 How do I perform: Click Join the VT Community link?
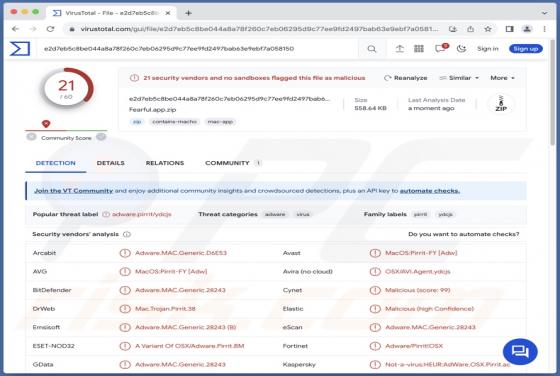(x=74, y=191)
